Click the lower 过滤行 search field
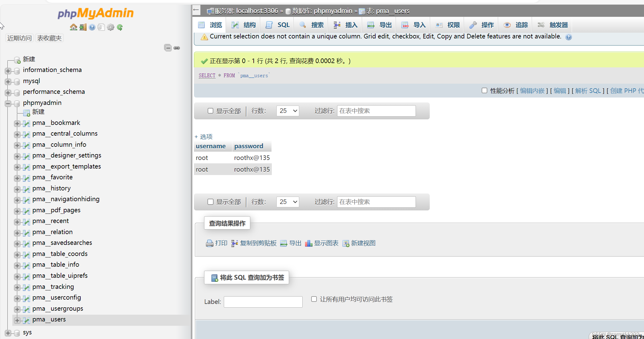This screenshot has width=644, height=339. (376, 202)
